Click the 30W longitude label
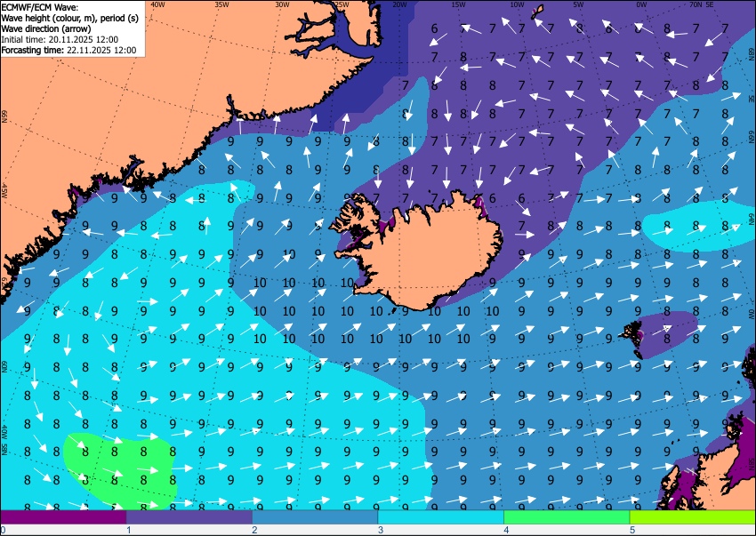This screenshot has width=756, height=536. (282, 4)
